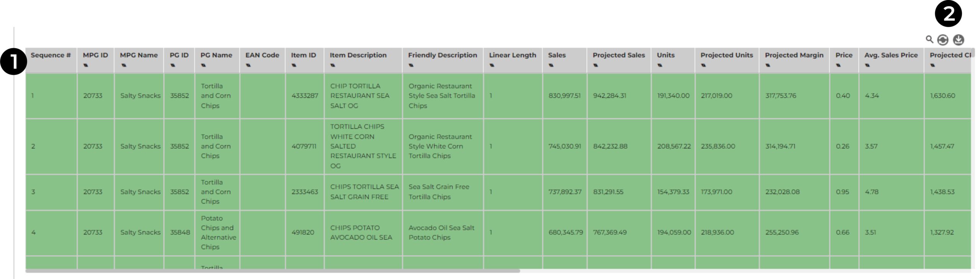Click the refresh icon above the table
Image resolution: width=980 pixels, height=279 pixels.
coord(942,40)
